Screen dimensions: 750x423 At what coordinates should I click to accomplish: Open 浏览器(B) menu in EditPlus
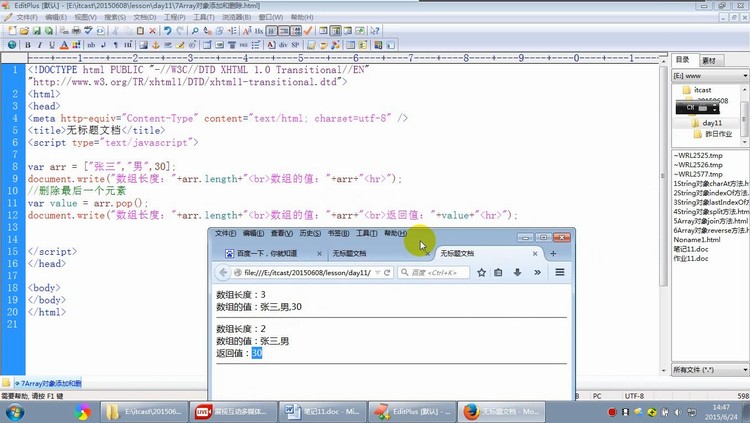(x=237, y=17)
